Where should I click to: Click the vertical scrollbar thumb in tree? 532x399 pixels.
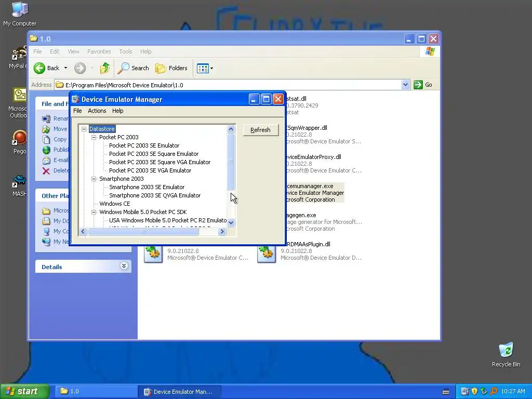click(231, 162)
